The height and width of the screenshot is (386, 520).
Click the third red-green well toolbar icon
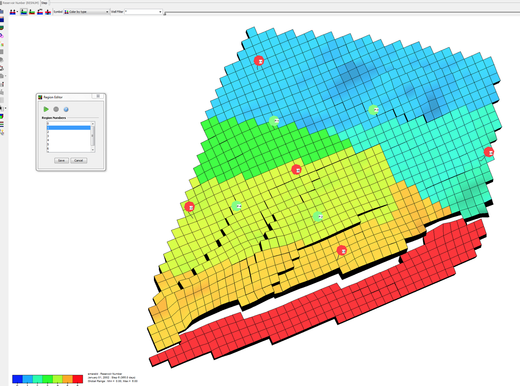coord(32,12)
